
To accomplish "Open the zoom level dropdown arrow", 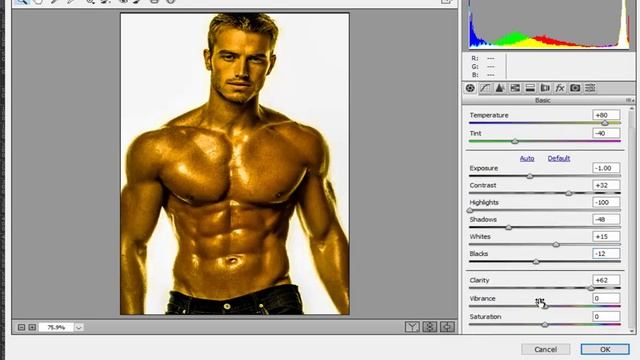I will pos(79,327).
